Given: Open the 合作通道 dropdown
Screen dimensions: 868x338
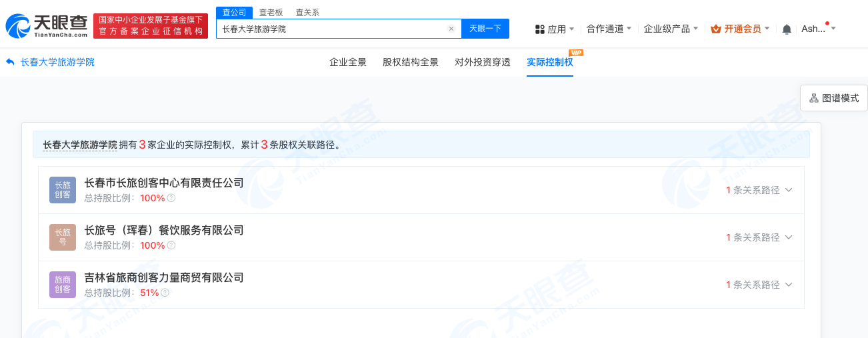Looking at the screenshot, I should 609,29.
